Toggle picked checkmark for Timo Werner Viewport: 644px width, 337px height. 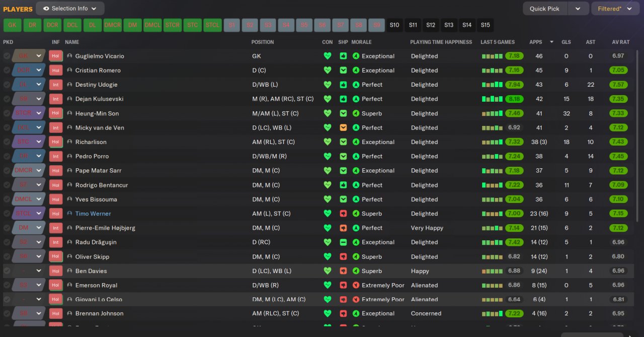[x=7, y=214]
